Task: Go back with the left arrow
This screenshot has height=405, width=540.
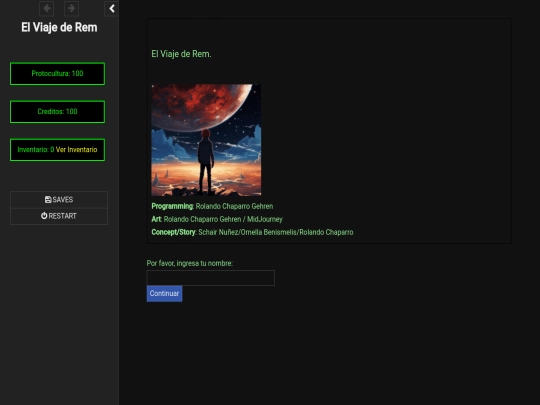Action: (x=46, y=9)
